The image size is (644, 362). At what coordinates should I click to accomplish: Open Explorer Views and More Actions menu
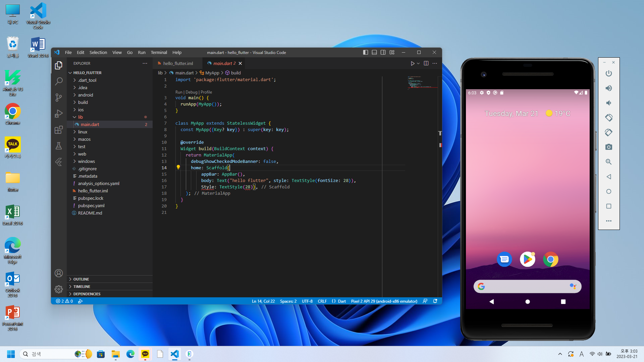(x=145, y=63)
